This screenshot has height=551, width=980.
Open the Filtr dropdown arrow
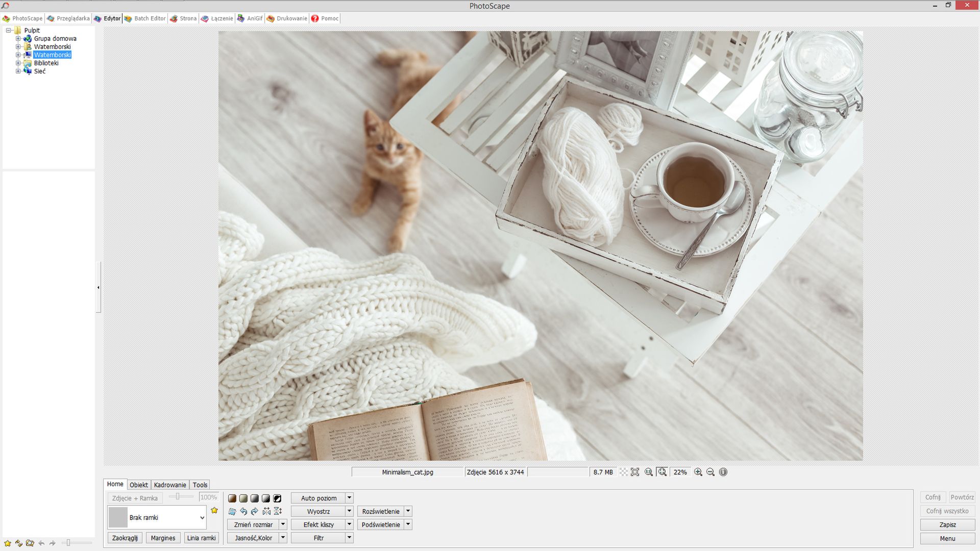tap(350, 538)
